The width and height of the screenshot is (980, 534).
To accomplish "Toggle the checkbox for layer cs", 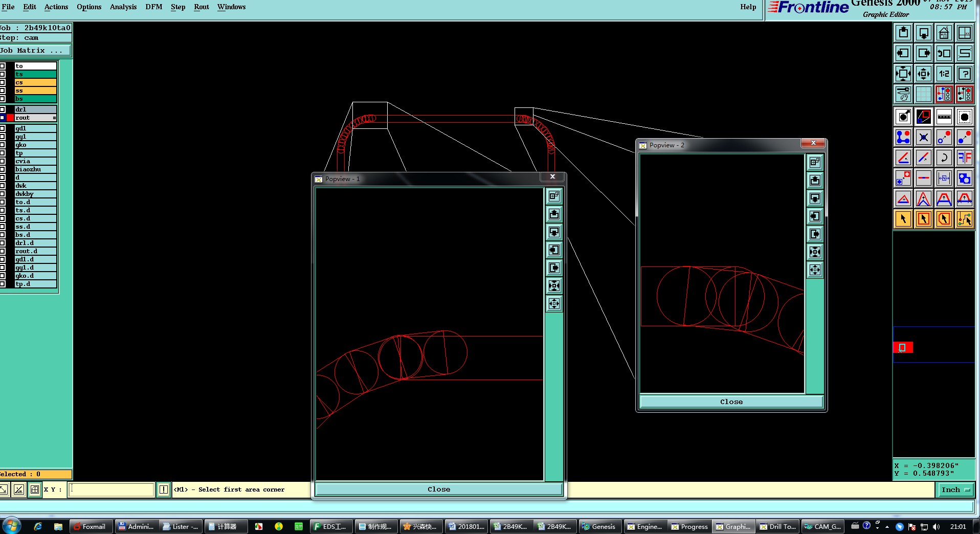I will pyautogui.click(x=3, y=82).
